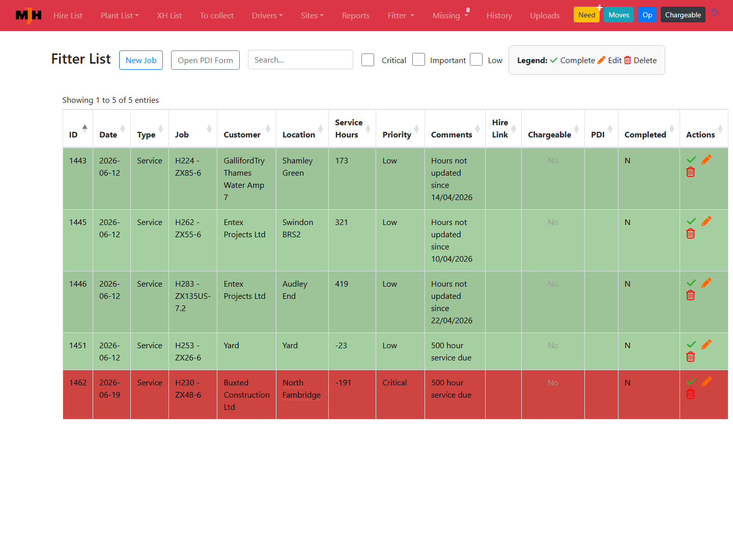Expand the Sites menu
This screenshot has height=560, width=733.
(x=312, y=16)
